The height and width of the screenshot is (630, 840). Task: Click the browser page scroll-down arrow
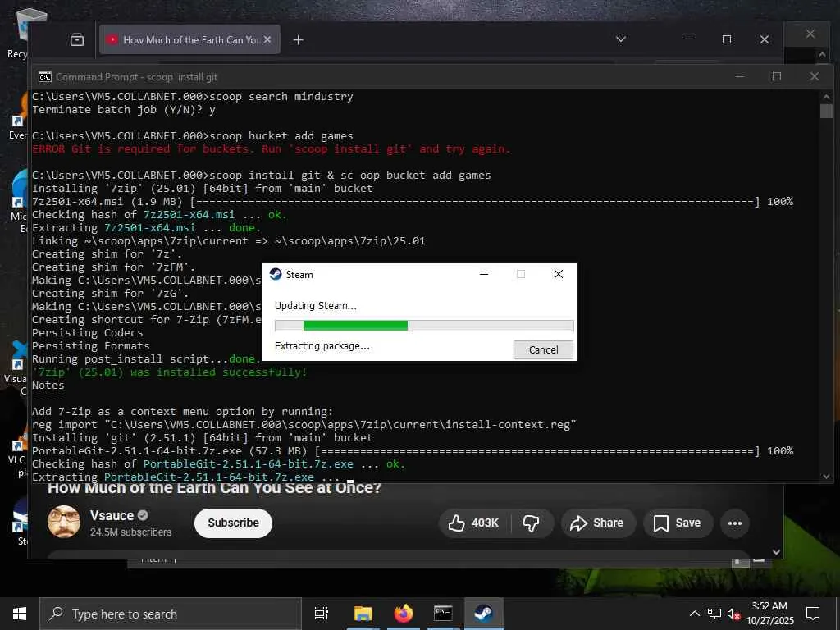tap(776, 552)
